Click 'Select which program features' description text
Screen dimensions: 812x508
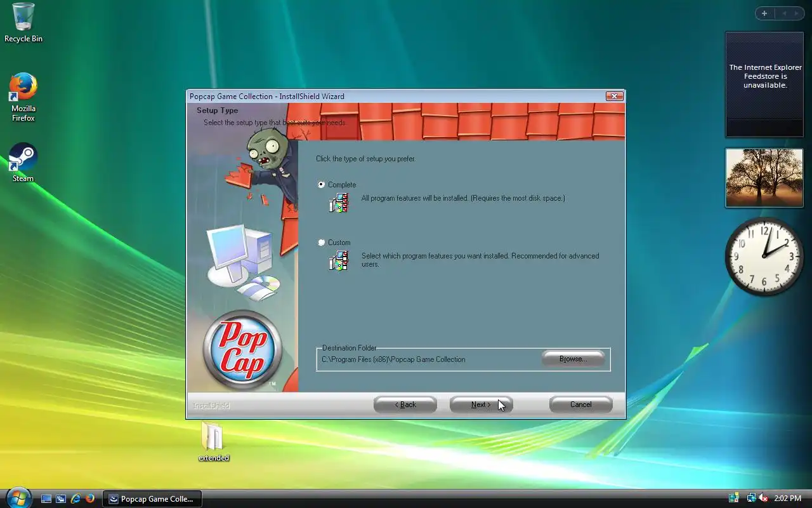pos(480,260)
